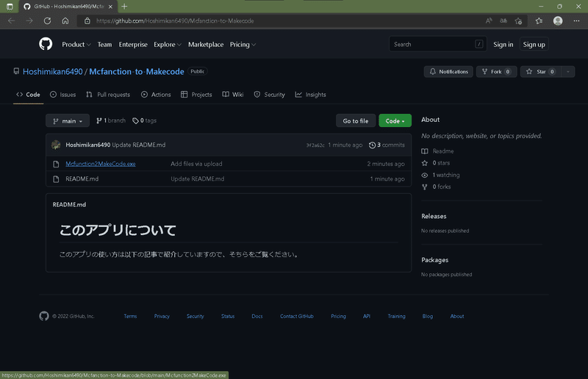Open browser settings and more menu
Image resolution: width=588 pixels, height=379 pixels.
pos(576,21)
